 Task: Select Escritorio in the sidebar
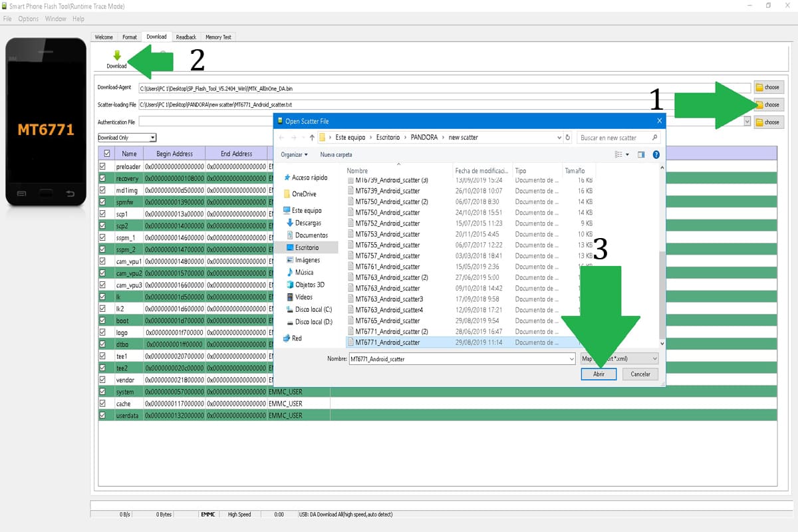[303, 247]
